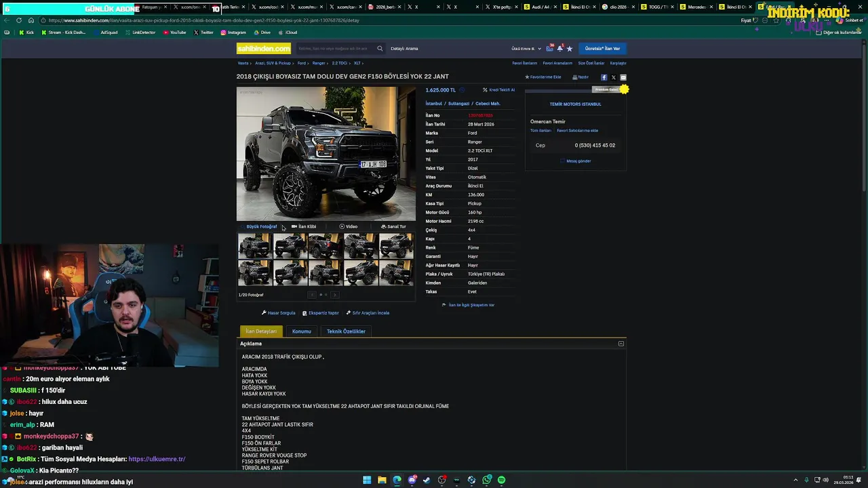Open the YouTube bookmark

[x=174, y=33]
